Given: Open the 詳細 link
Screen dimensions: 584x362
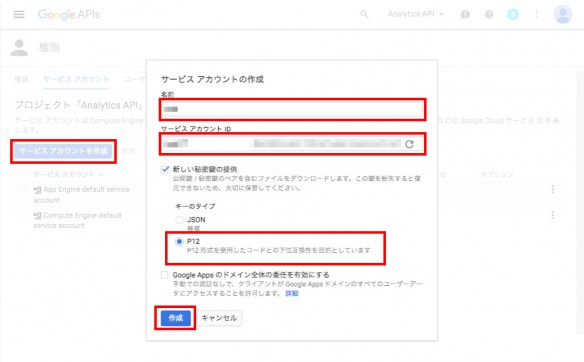Looking at the screenshot, I should pyautogui.click(x=292, y=293).
